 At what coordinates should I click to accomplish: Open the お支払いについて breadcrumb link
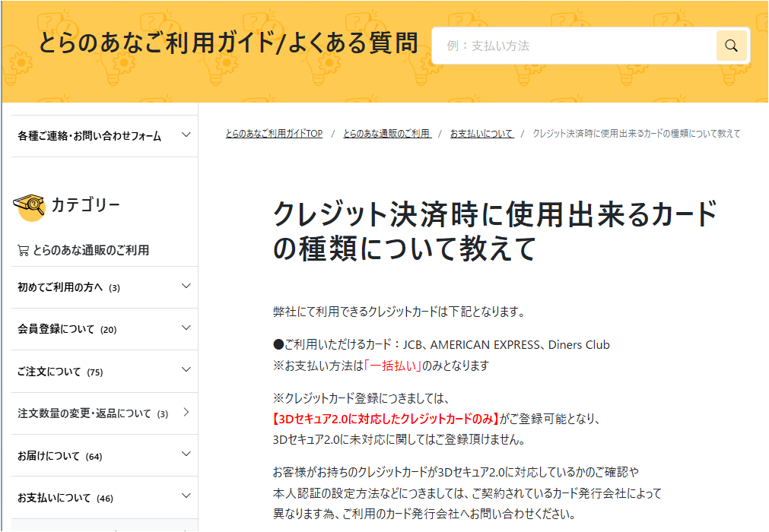[481, 134]
